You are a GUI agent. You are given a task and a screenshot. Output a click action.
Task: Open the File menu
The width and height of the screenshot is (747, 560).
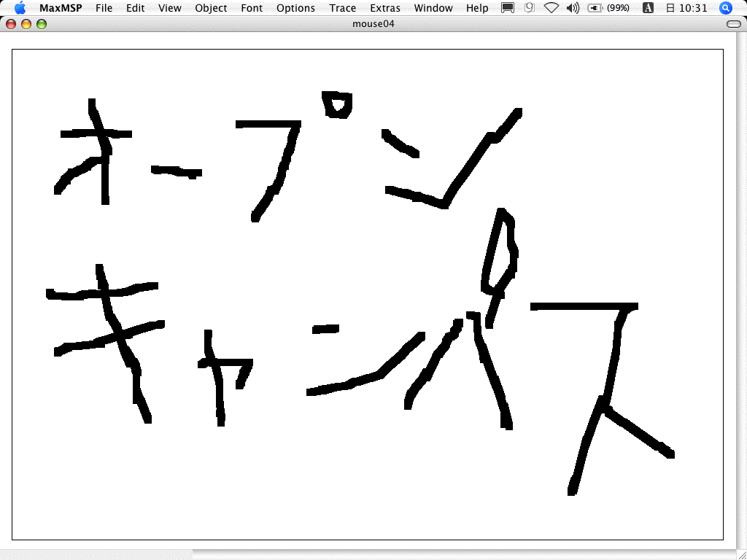[x=104, y=8]
